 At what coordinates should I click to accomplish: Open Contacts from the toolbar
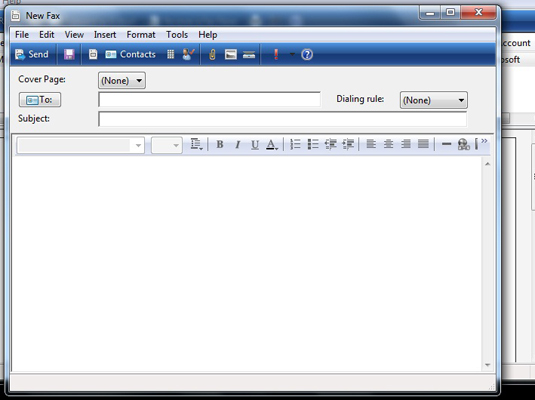tap(130, 55)
